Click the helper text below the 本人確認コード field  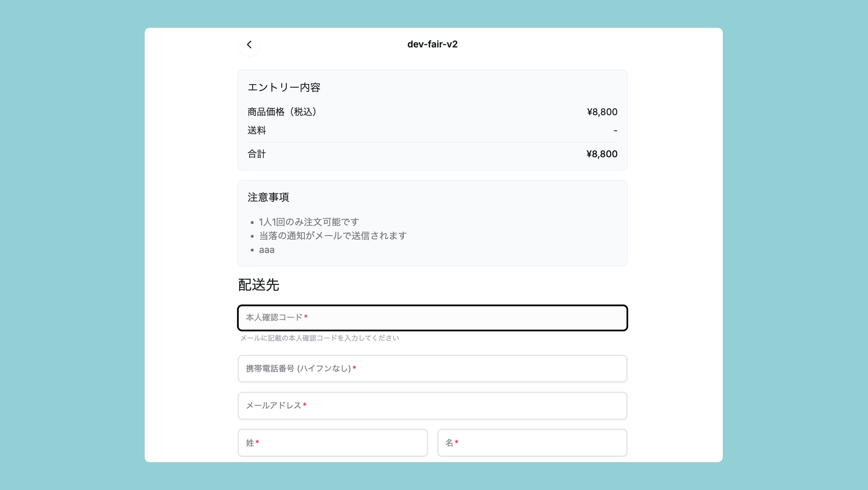(319, 338)
